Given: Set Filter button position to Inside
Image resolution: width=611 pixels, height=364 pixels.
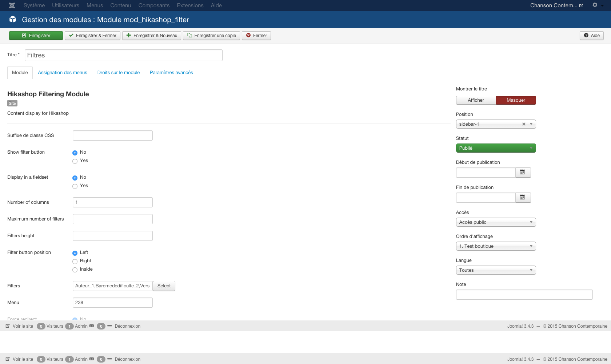Looking at the screenshot, I should tap(75, 270).
